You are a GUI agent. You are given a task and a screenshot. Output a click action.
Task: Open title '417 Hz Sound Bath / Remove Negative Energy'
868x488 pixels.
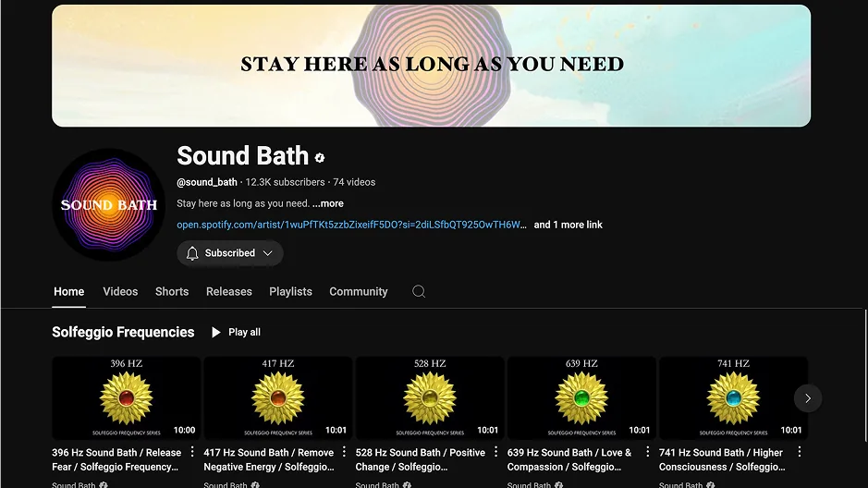(x=269, y=459)
